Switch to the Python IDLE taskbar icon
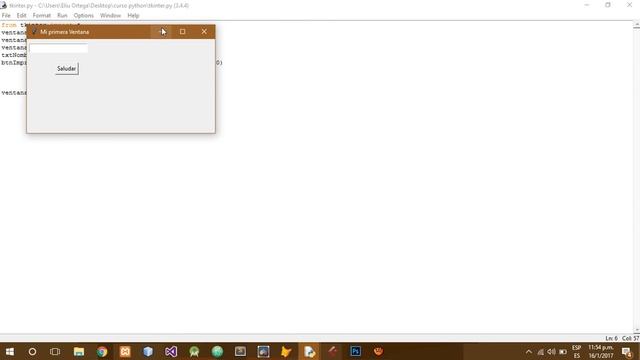 (x=309, y=351)
